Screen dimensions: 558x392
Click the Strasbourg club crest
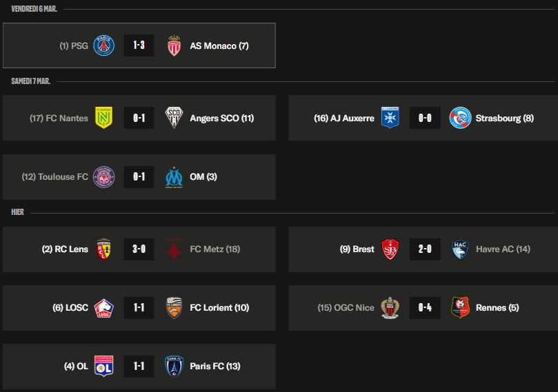(460, 118)
